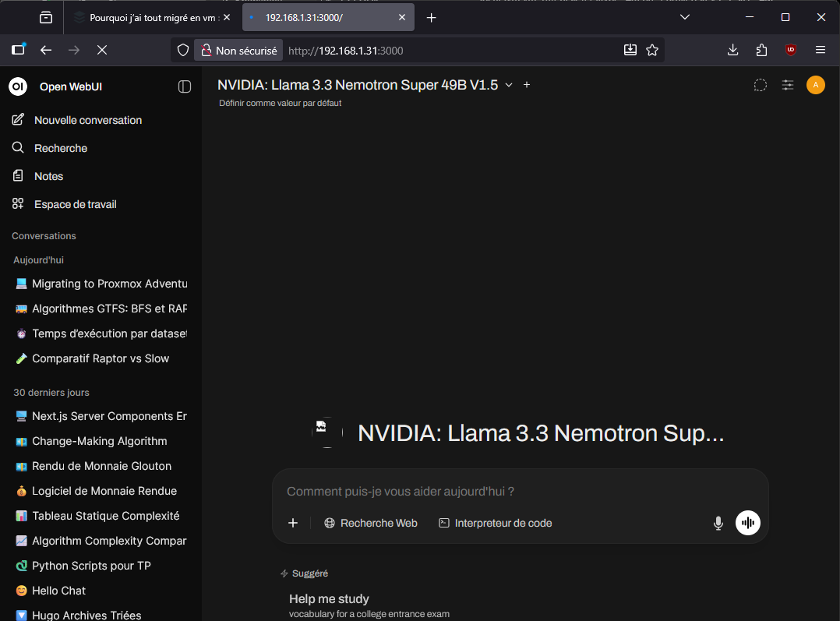This screenshot has height=621, width=840.
Task: Expand the Nemotron model selector dropdown
Action: click(x=509, y=85)
